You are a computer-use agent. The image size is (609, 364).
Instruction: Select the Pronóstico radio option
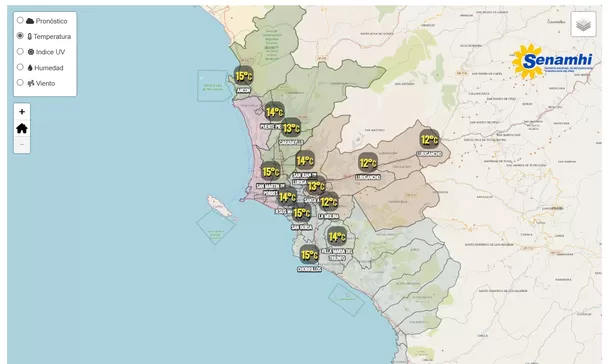coord(20,20)
